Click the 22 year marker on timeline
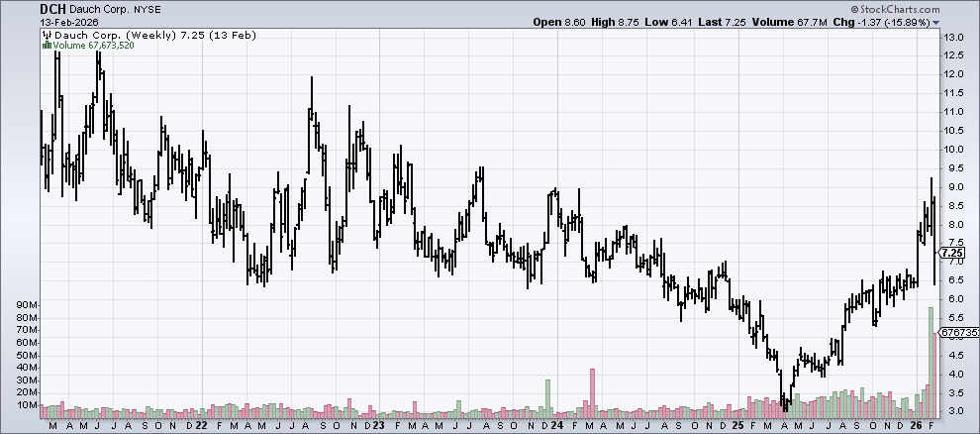The height and width of the screenshot is (434, 980). pyautogui.click(x=201, y=425)
